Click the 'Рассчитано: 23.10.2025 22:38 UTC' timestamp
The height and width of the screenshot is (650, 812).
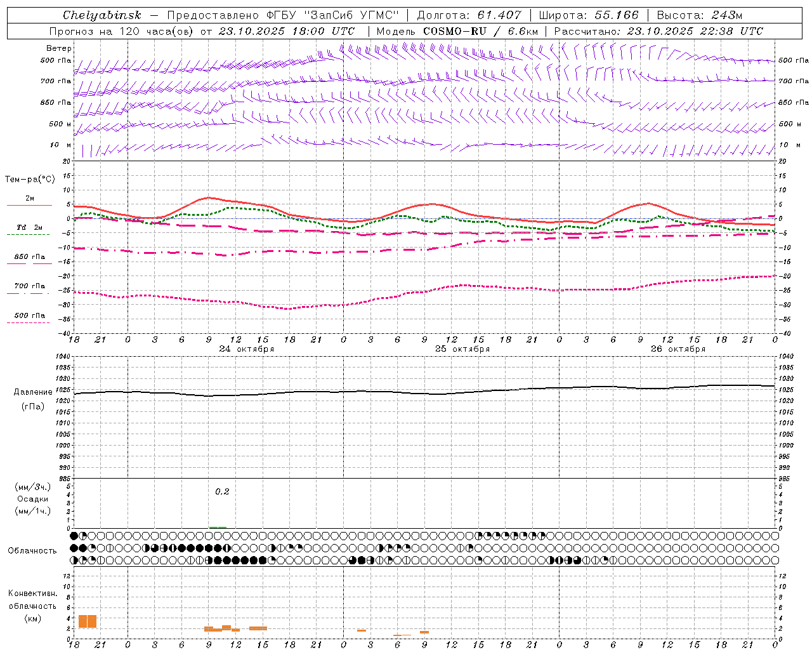[658, 31]
